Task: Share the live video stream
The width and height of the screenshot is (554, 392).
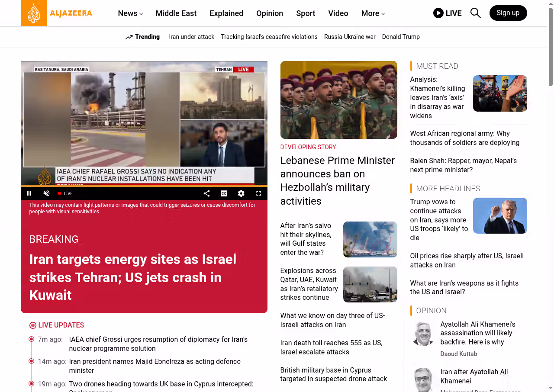Action: coord(206,193)
